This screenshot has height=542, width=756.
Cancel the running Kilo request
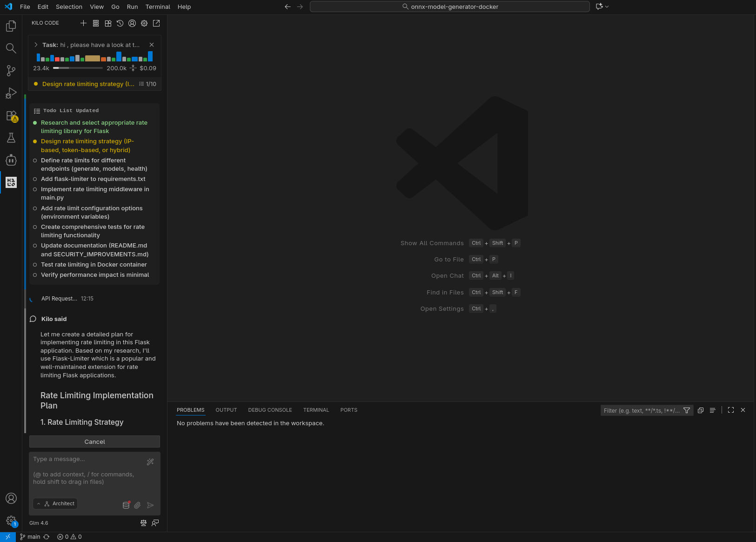tap(94, 442)
